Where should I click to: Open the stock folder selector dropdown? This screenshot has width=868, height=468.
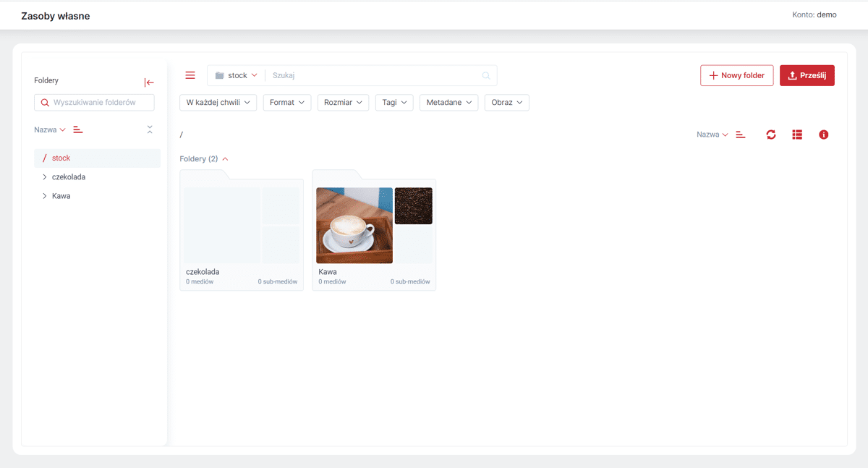pyautogui.click(x=237, y=75)
